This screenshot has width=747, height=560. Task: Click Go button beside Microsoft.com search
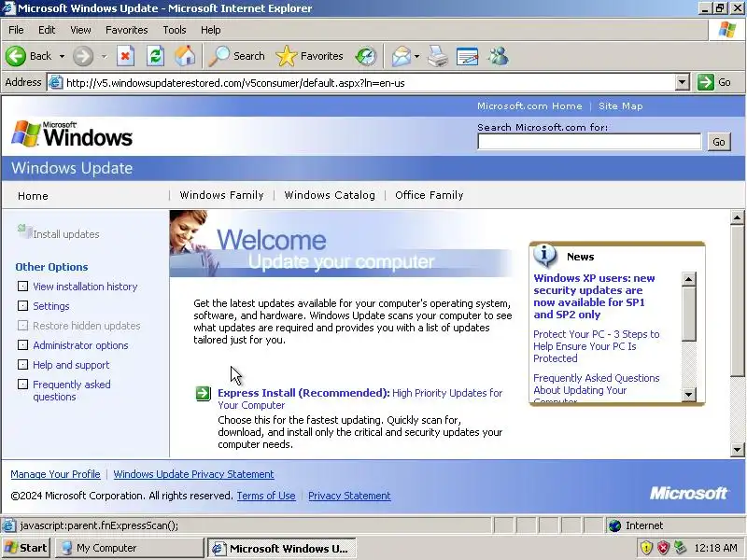[718, 142]
